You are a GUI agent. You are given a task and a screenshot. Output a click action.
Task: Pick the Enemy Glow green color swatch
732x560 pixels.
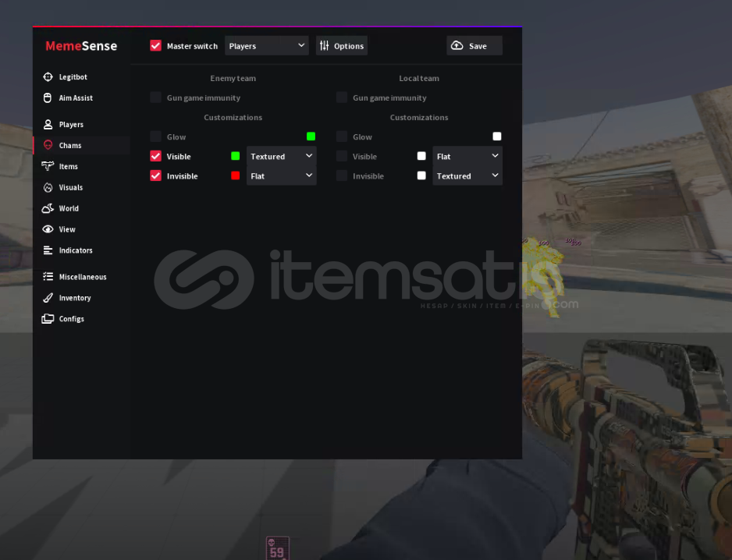point(311,136)
